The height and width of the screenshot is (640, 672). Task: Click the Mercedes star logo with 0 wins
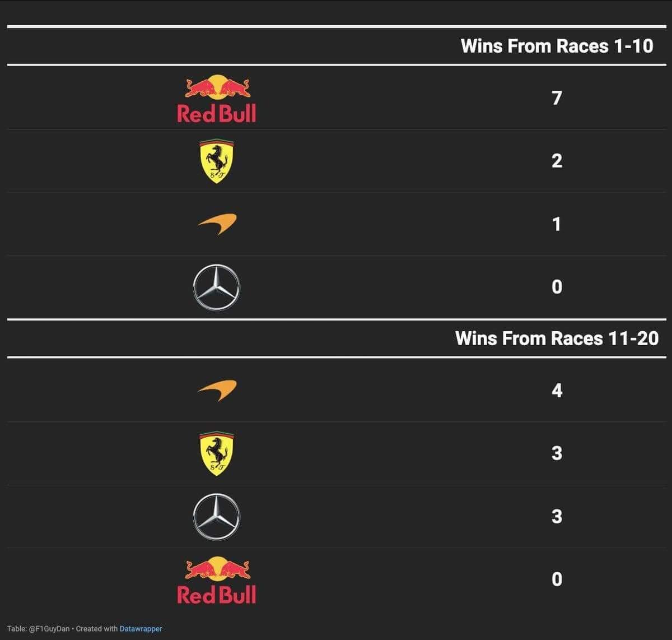click(x=217, y=287)
